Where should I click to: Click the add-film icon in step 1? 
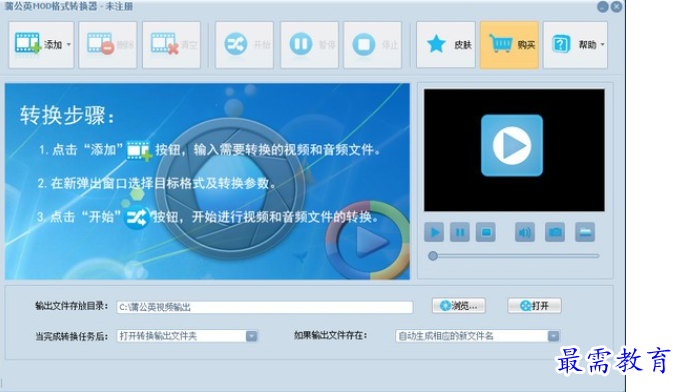(139, 150)
